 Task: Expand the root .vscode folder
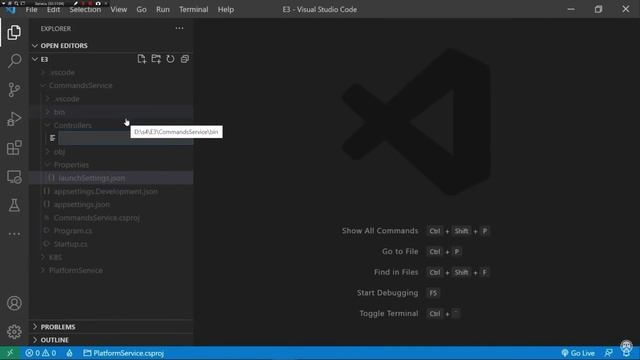(x=111, y=72)
